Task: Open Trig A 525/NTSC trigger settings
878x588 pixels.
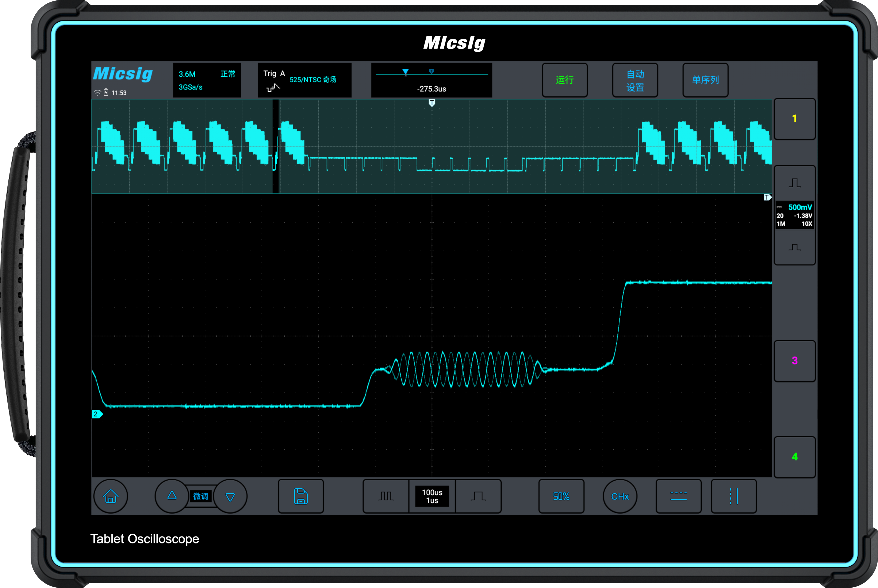Action: tap(304, 80)
